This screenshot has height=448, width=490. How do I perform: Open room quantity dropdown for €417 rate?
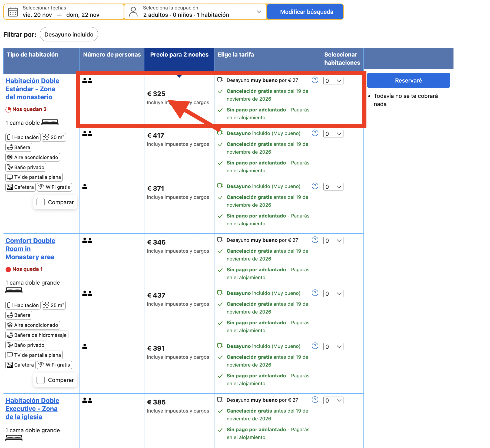[x=333, y=134]
